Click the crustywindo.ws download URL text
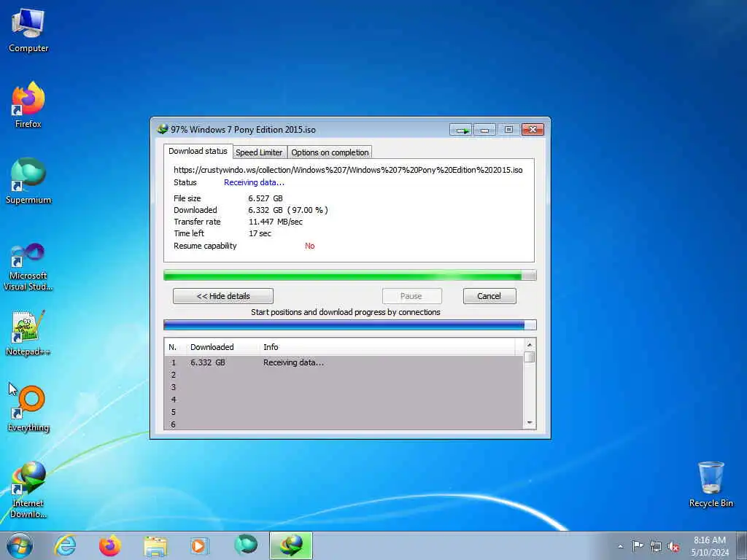The height and width of the screenshot is (560, 747). (348, 169)
